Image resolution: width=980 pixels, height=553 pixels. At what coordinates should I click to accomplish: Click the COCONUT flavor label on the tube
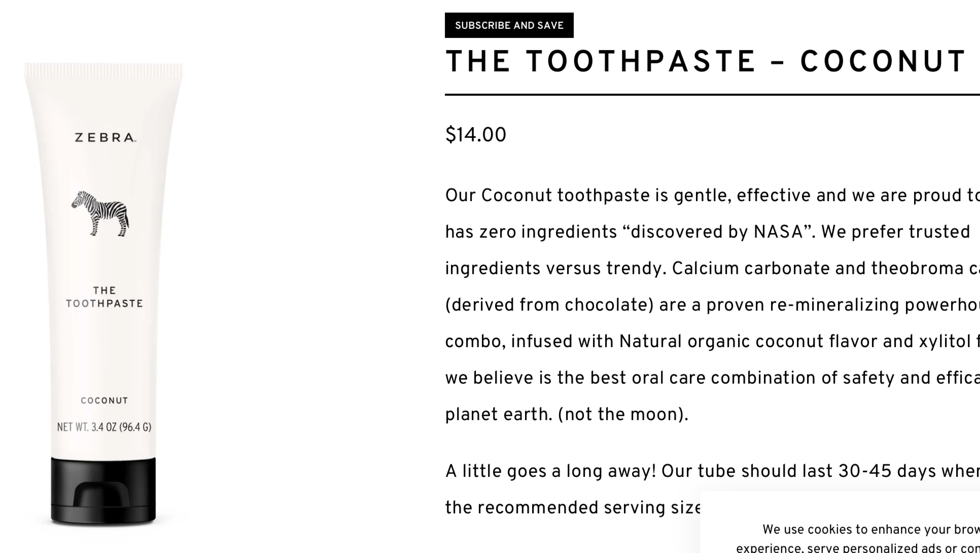tap(103, 400)
